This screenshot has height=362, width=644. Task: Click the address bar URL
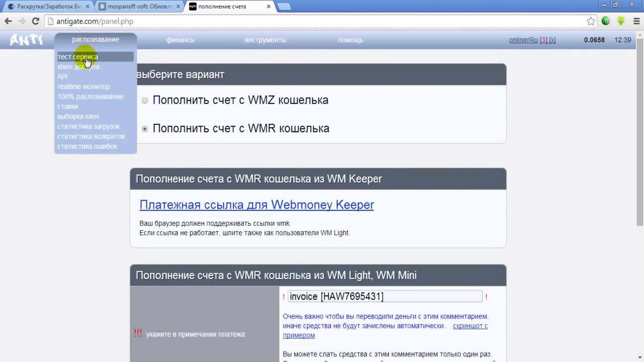95,21
